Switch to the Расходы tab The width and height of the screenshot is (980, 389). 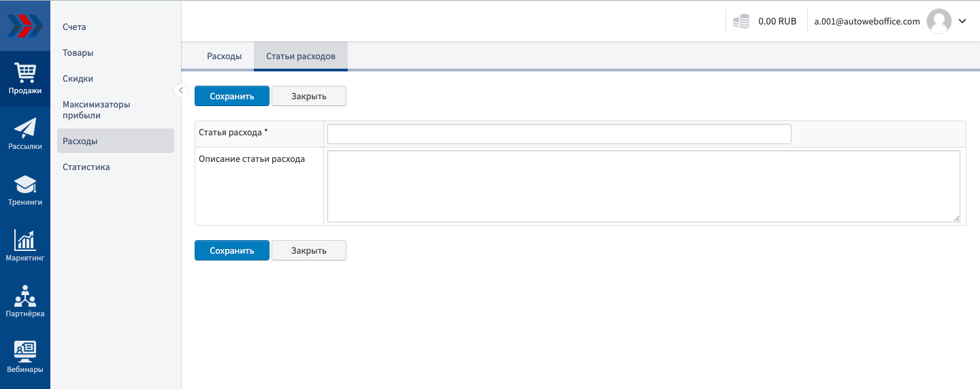coord(224,56)
